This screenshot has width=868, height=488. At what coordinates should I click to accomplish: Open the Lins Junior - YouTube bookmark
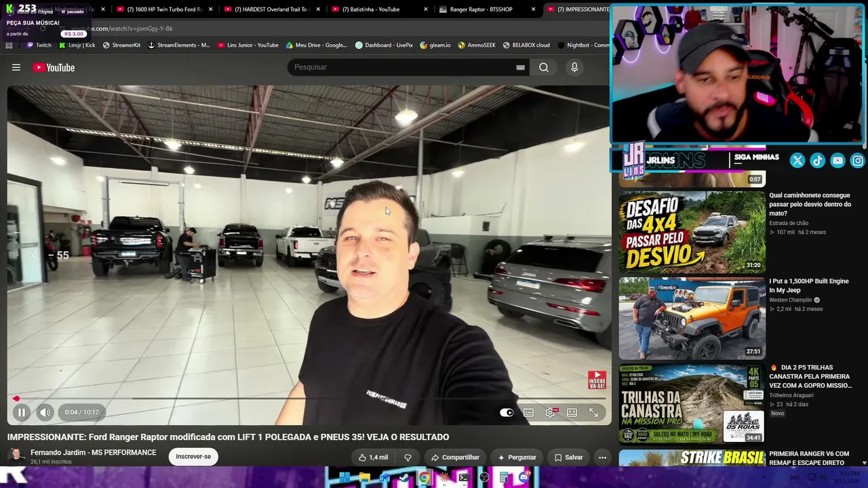pyautogui.click(x=248, y=45)
